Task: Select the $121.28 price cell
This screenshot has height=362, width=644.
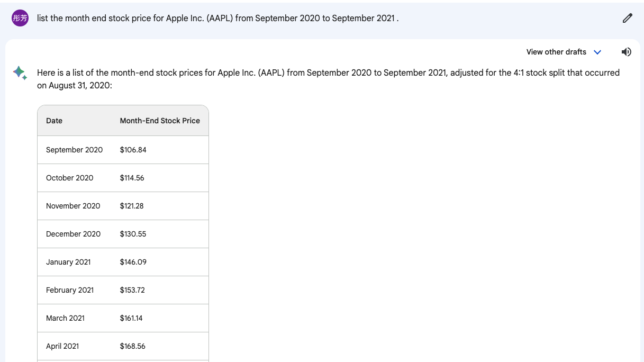Action: point(160,206)
